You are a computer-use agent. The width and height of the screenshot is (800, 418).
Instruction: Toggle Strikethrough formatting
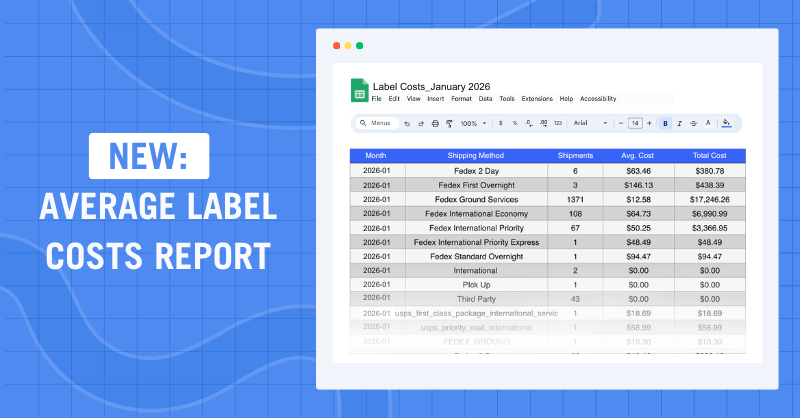click(x=693, y=123)
